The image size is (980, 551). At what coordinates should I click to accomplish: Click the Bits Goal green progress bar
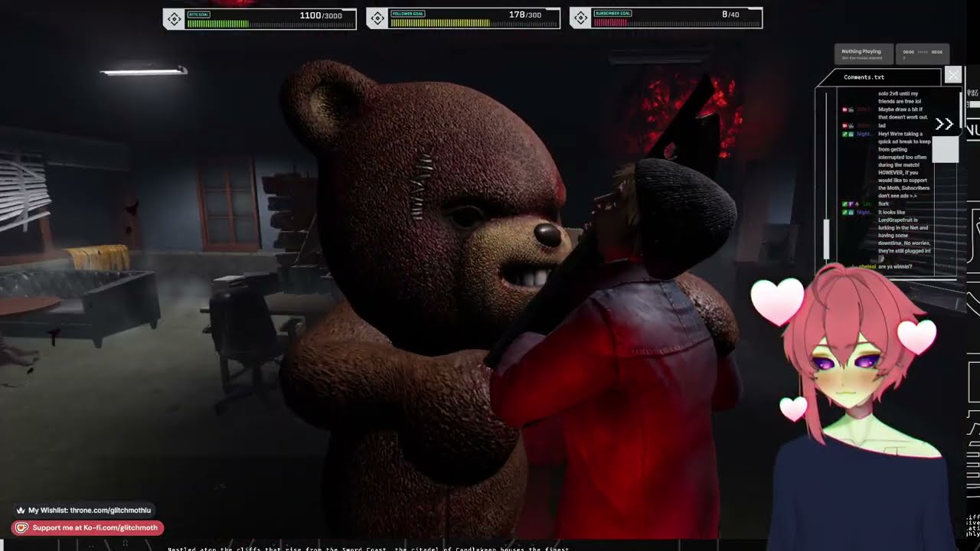pos(217,24)
